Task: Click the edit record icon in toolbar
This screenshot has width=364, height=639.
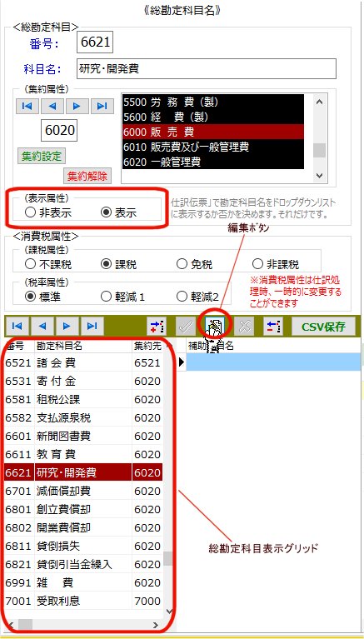Action: (214, 326)
